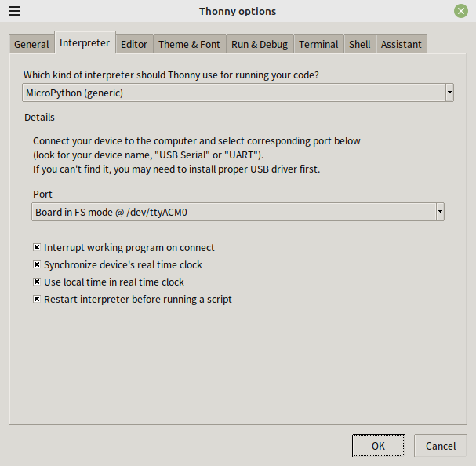Image resolution: width=476 pixels, height=466 pixels.
Task: Select the Interpreter tab
Action: (85, 43)
